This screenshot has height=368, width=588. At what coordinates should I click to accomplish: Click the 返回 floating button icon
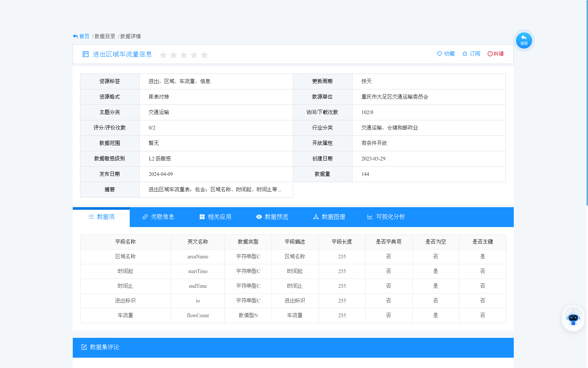[524, 40]
